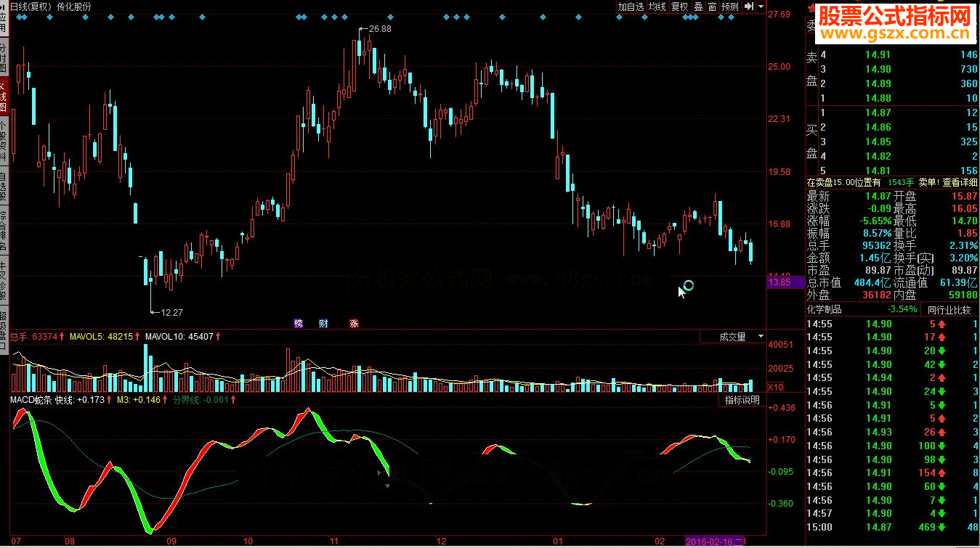Click the trade row with volume 154

click(x=893, y=473)
